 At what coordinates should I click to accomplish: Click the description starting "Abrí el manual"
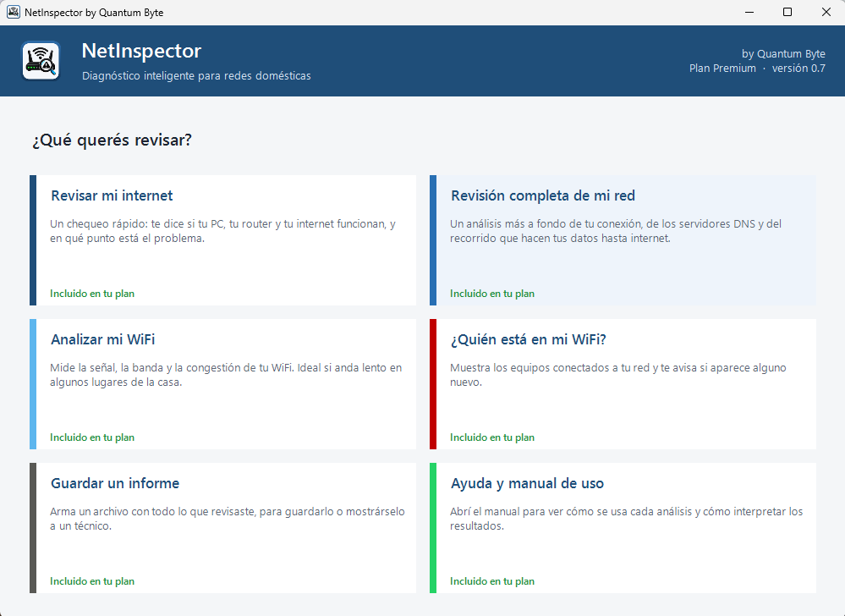click(x=626, y=519)
